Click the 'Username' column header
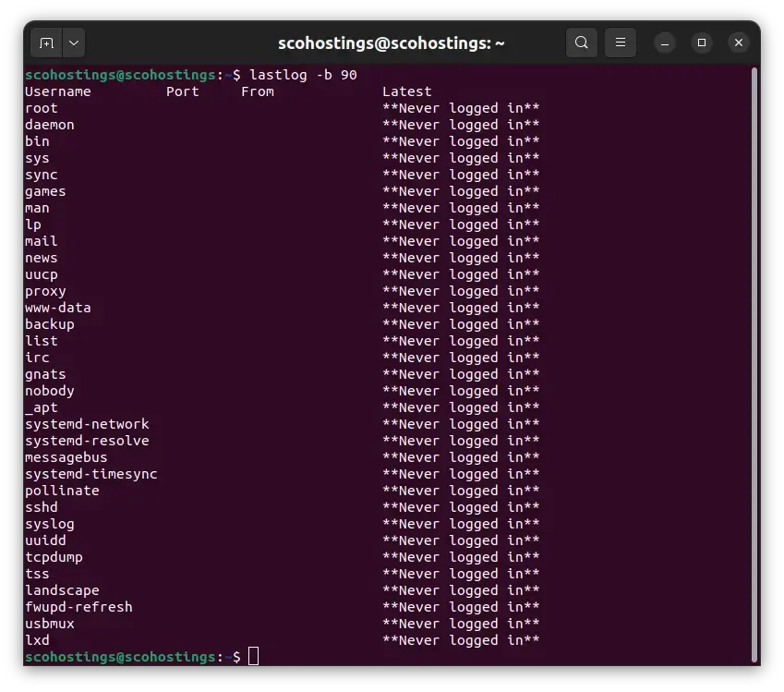This screenshot has width=784, height=692. tap(58, 91)
